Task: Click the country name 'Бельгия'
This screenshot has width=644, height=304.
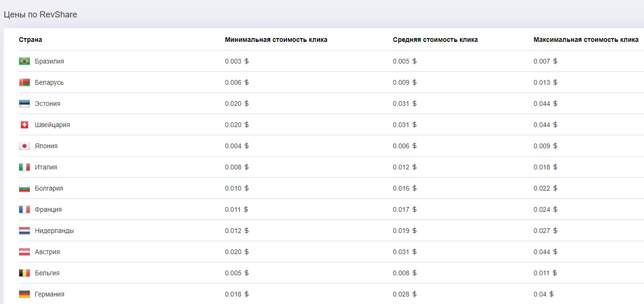Action: pos(47,273)
